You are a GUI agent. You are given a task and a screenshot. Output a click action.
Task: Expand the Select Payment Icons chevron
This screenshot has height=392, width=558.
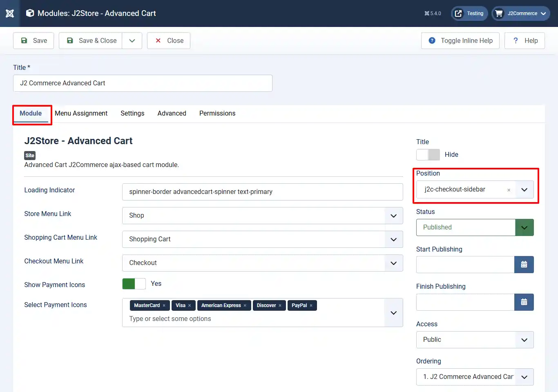click(x=394, y=313)
